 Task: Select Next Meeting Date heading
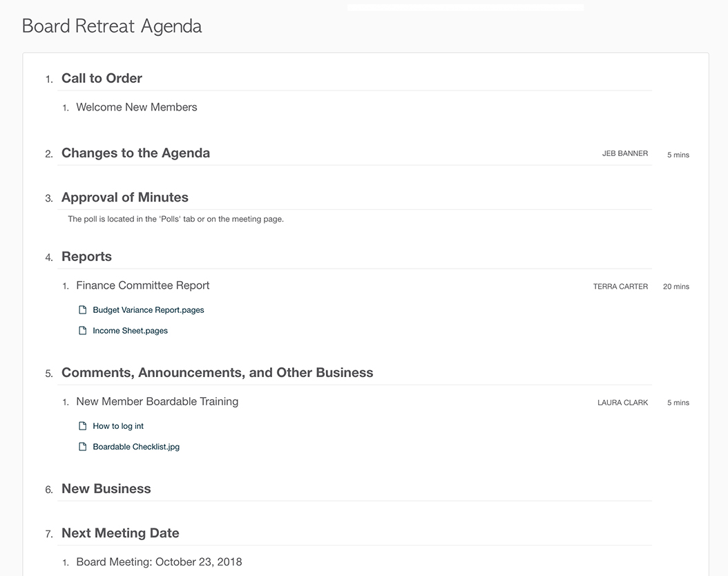120,533
